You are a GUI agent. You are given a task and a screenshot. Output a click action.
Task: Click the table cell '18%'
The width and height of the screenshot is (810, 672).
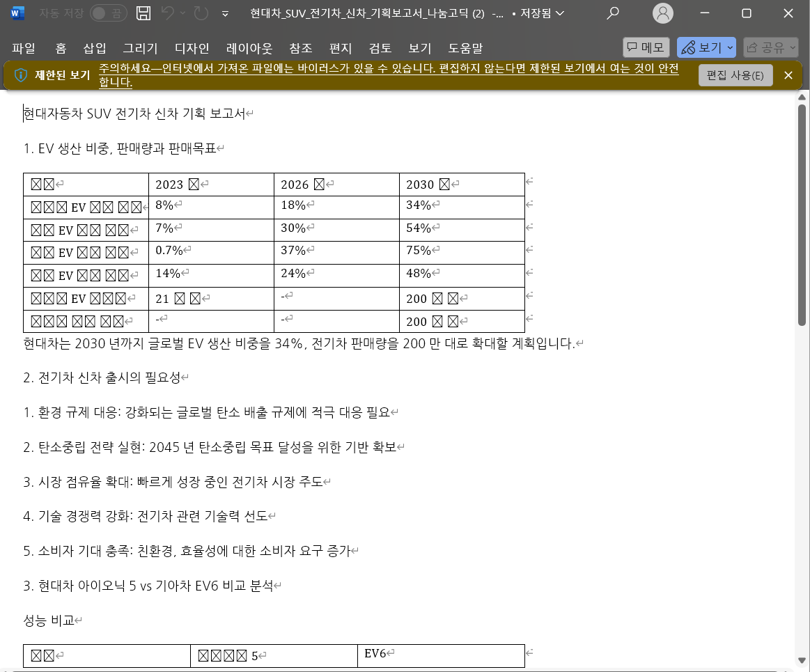pos(336,207)
